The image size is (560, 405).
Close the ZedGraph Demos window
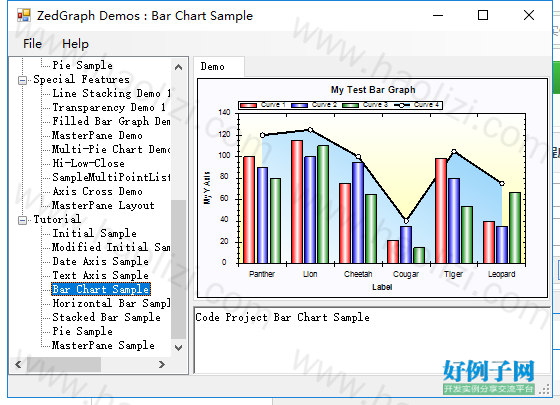click(x=529, y=15)
